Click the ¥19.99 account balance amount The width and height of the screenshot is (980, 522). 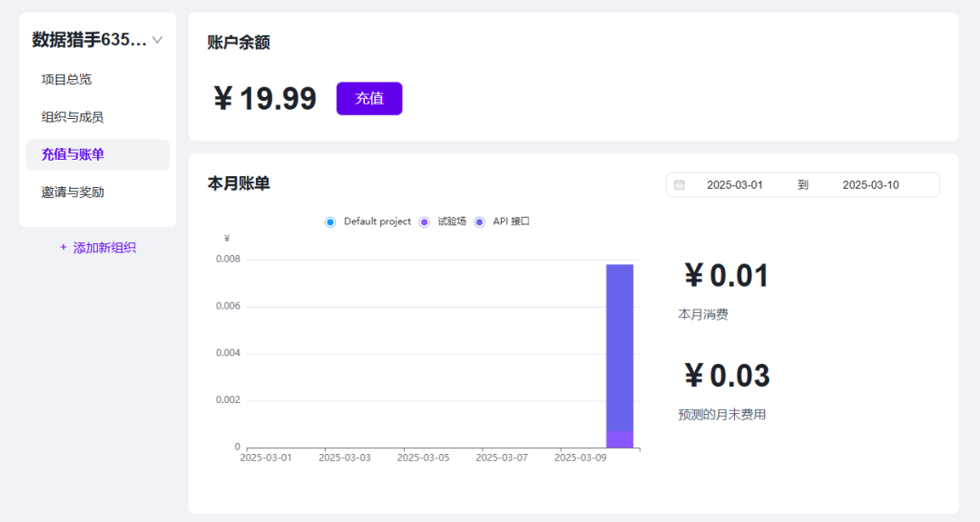coord(265,99)
